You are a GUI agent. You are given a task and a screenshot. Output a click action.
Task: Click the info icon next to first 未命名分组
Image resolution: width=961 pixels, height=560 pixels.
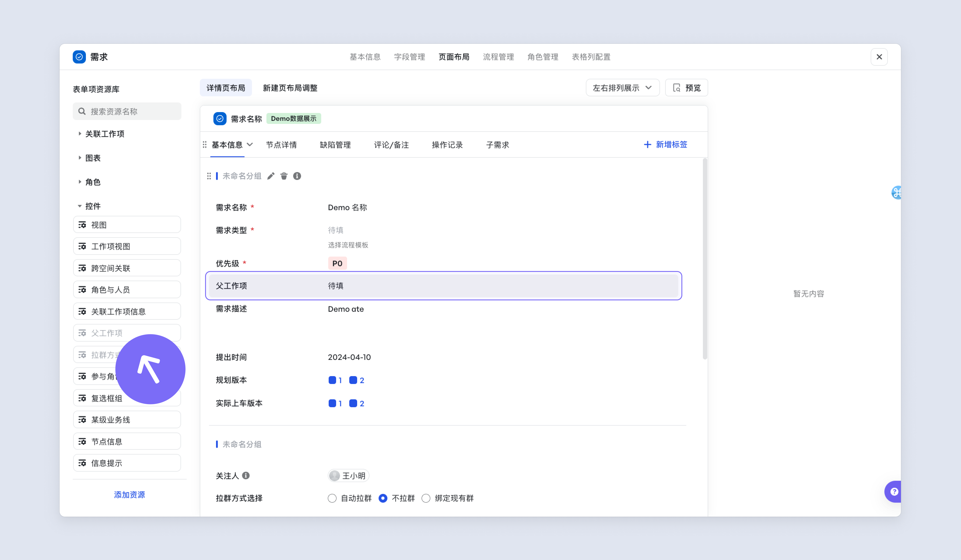[297, 176]
